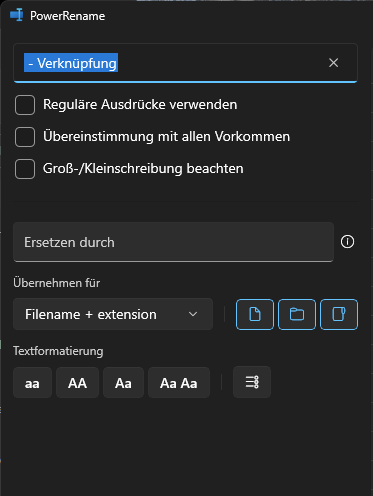
Task: Click the PowerRename app icon
Action: (16, 15)
